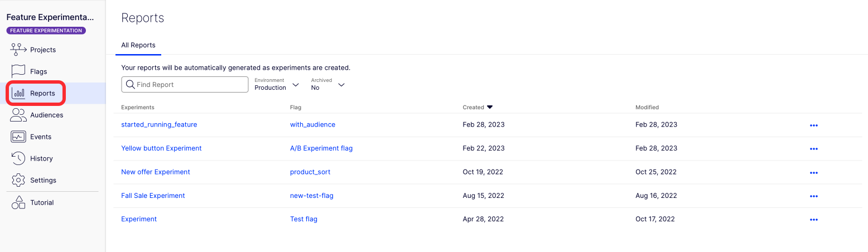868x252 pixels.
Task: Open the Audiences people icon
Action: [x=18, y=115]
